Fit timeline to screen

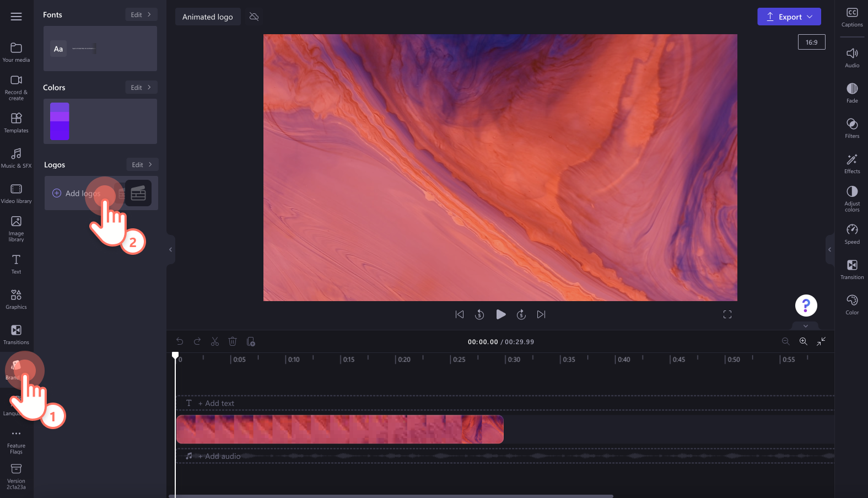click(x=821, y=341)
